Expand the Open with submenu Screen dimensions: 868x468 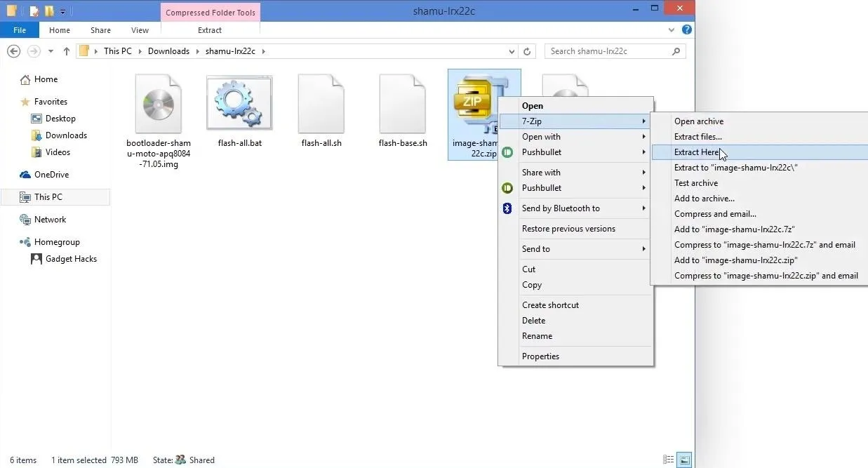(x=576, y=137)
